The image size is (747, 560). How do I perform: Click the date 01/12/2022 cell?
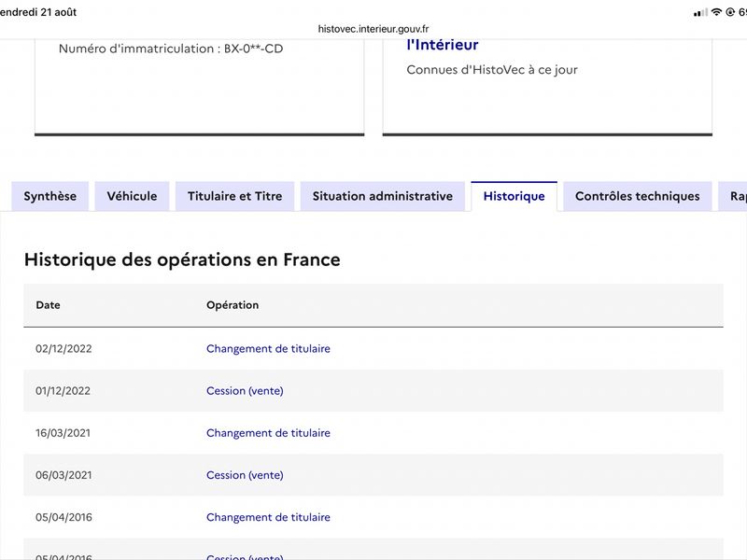point(63,391)
